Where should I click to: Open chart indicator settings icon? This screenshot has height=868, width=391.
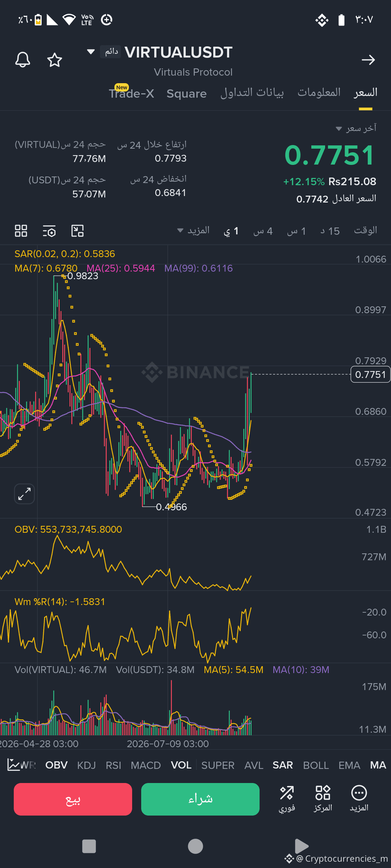click(49, 231)
